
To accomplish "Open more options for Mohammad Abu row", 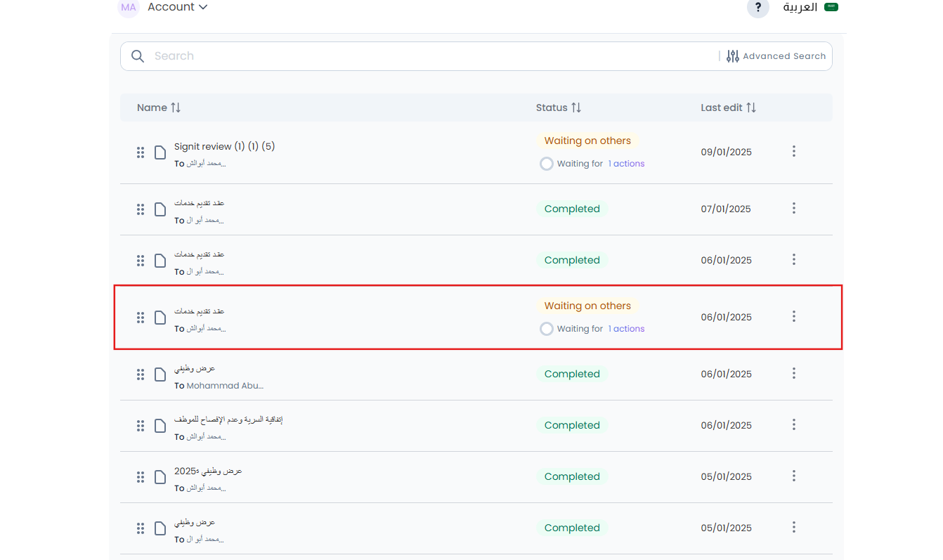I will coord(794,373).
